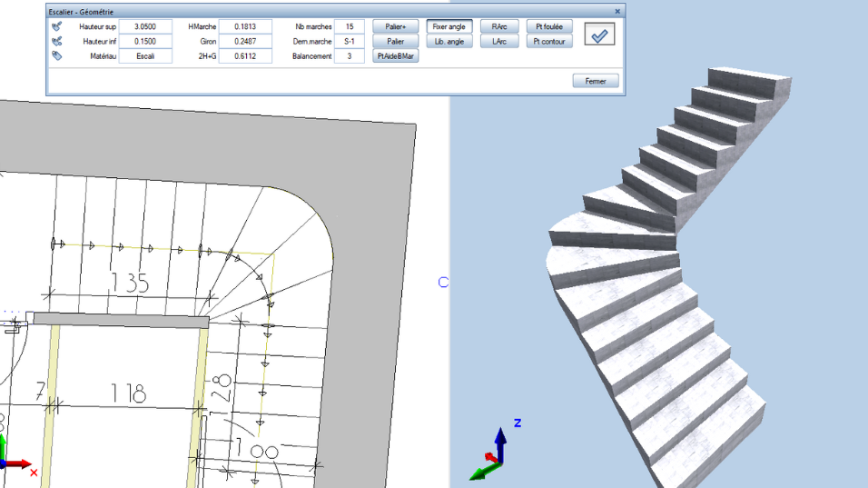Open the Matériau field showing Escali
868x488 pixels.
145,56
